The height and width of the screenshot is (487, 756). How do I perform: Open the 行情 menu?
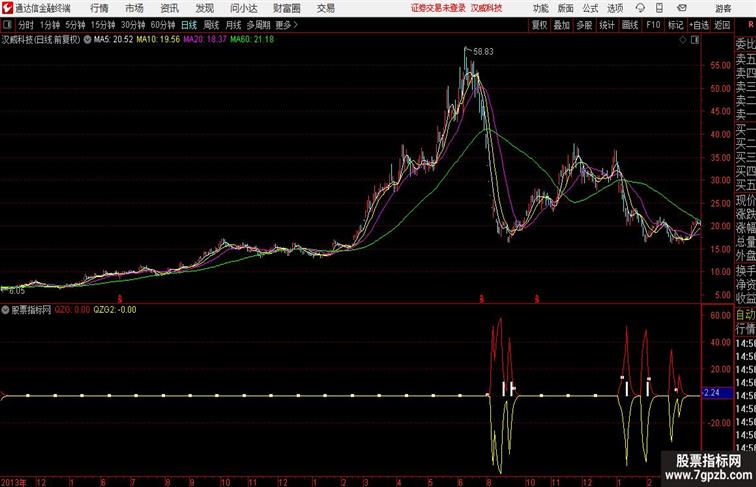[99, 8]
